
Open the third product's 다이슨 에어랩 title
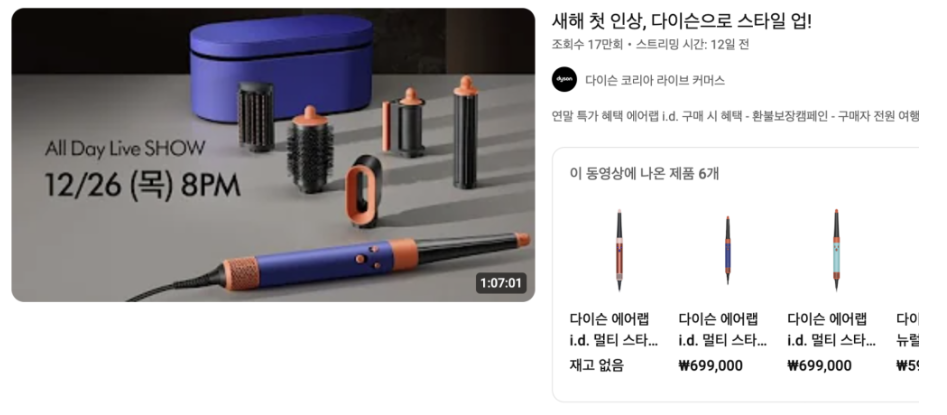pyautogui.click(x=832, y=329)
